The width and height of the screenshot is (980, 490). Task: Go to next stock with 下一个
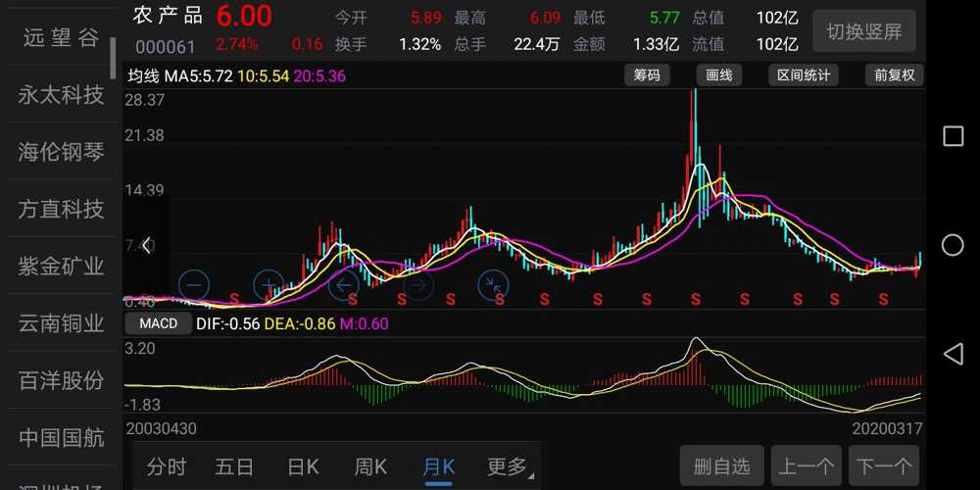884,466
